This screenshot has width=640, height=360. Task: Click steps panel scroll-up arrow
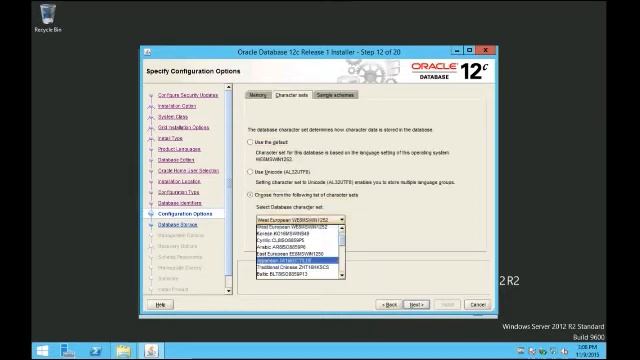point(229,87)
